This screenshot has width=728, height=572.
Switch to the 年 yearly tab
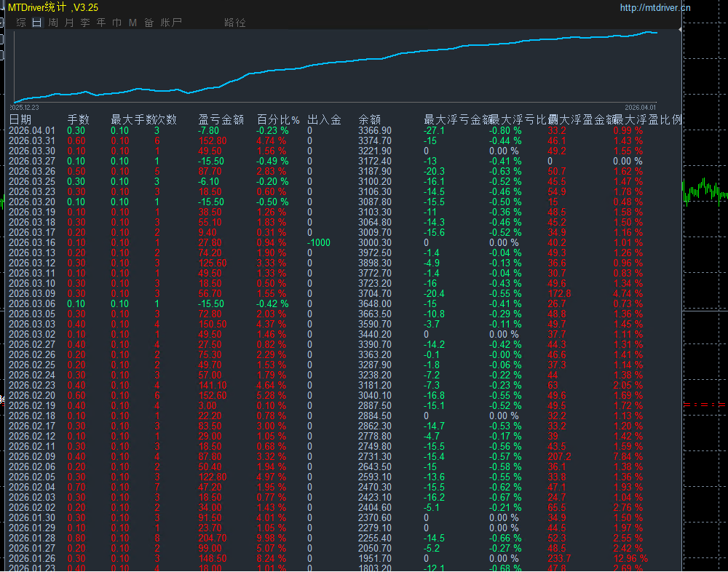tap(101, 23)
